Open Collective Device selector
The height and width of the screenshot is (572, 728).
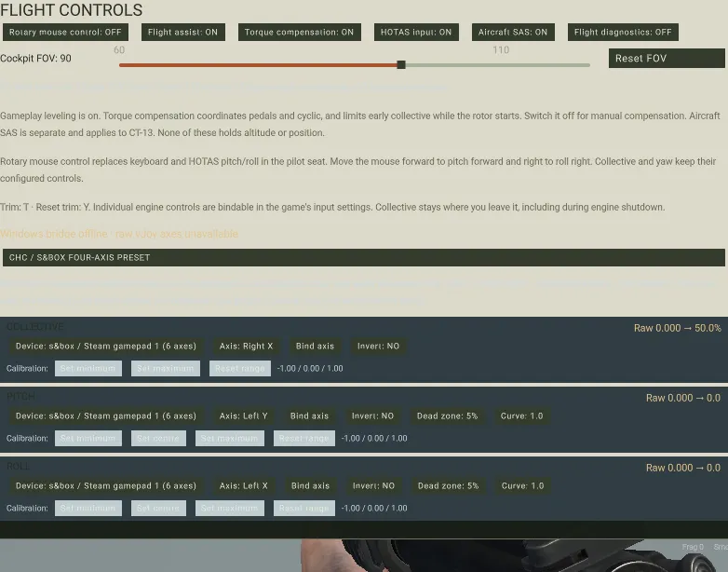coord(106,347)
